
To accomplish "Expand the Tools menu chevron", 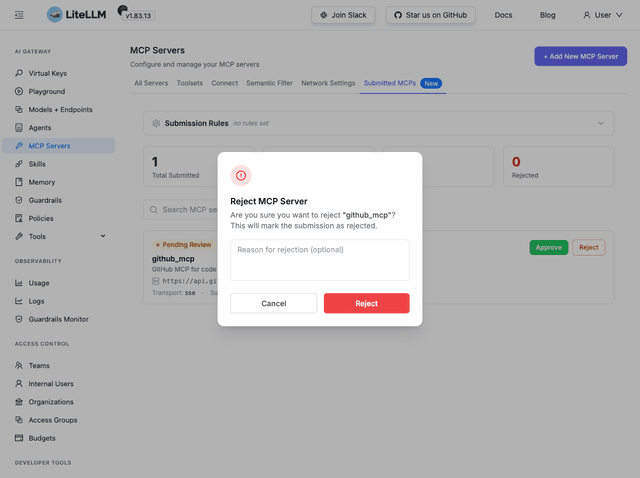I will 103,236.
